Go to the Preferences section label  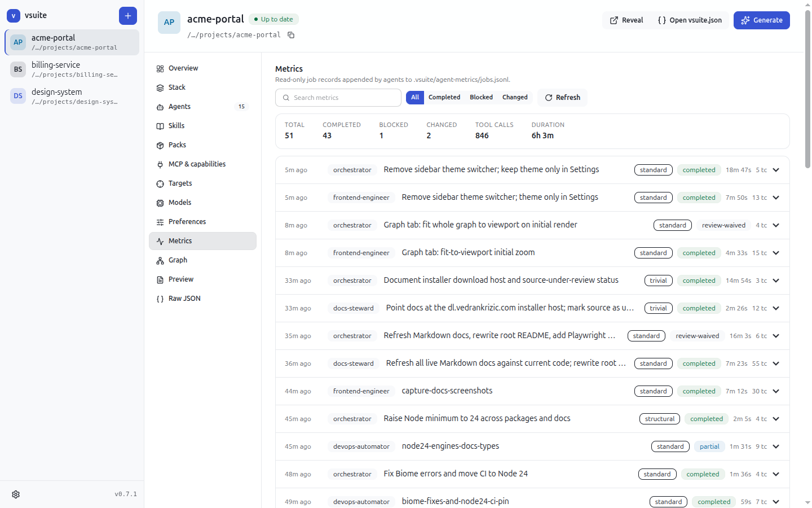click(187, 222)
